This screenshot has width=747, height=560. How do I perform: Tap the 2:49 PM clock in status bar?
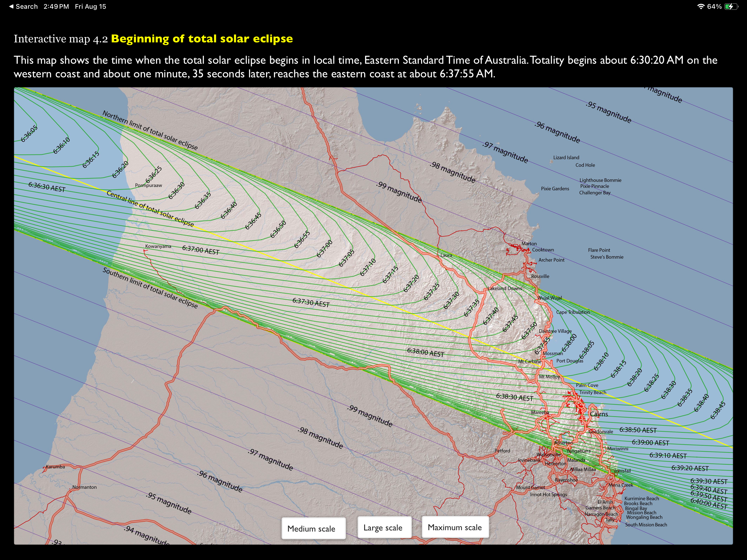56,6
